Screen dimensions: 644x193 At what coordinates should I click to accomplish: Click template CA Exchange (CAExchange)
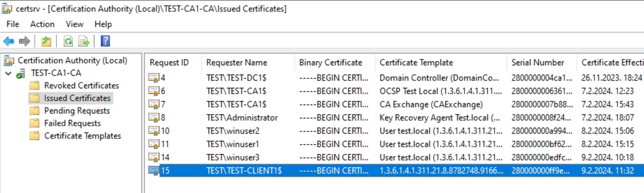pos(431,104)
